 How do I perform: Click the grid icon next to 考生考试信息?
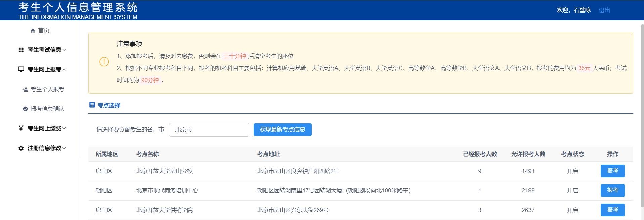coord(21,50)
